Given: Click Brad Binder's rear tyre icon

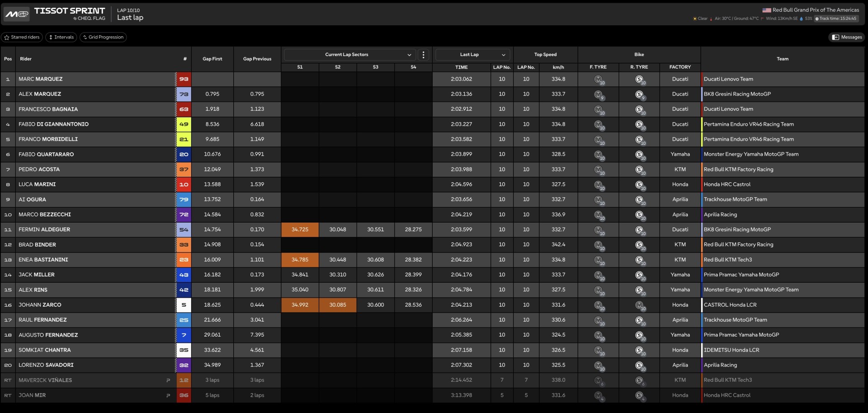Looking at the screenshot, I should point(640,245).
